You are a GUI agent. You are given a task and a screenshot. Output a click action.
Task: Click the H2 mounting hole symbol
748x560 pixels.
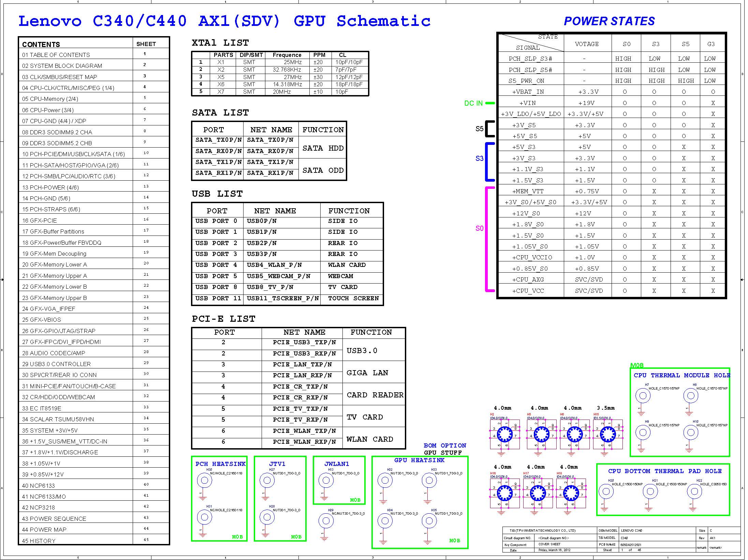coord(505,435)
